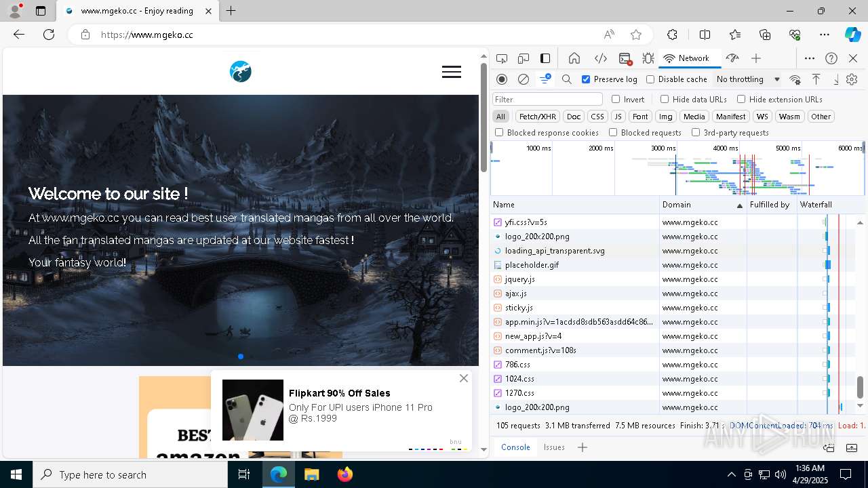Viewport: 868px width, 488px height.
Task: Open Network settings gear icon
Action: tap(852, 79)
